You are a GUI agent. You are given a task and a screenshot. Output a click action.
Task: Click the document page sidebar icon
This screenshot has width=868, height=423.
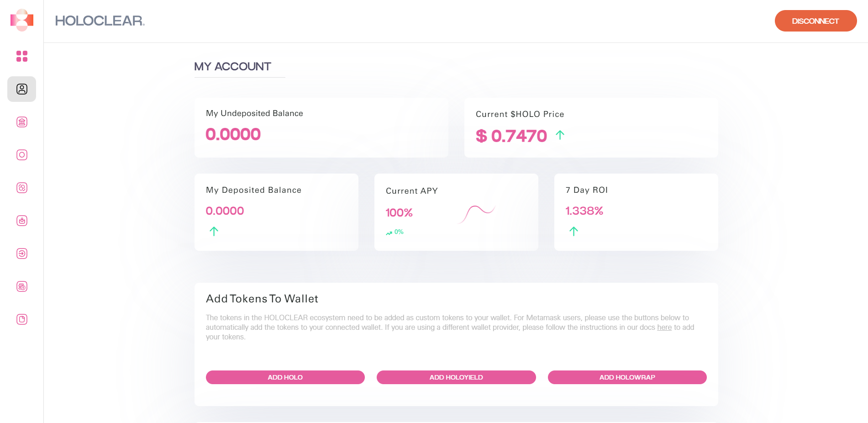pyautogui.click(x=22, y=319)
